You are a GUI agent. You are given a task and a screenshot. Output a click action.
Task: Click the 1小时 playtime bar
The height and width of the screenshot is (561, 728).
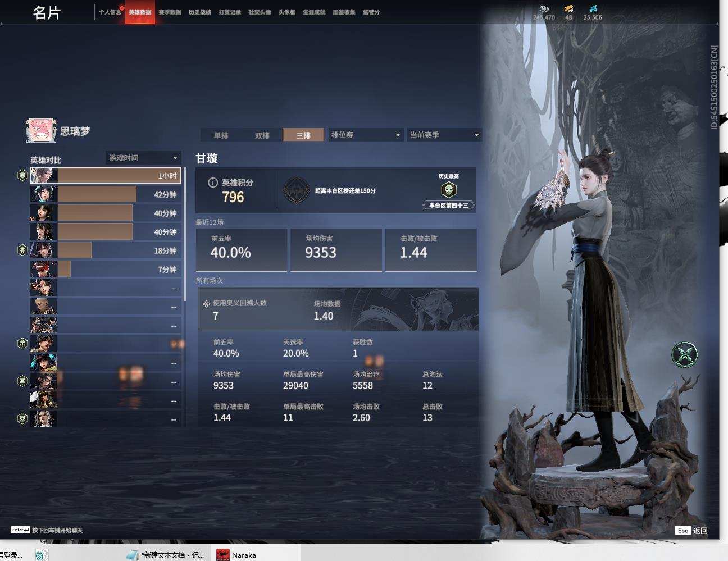click(x=119, y=175)
